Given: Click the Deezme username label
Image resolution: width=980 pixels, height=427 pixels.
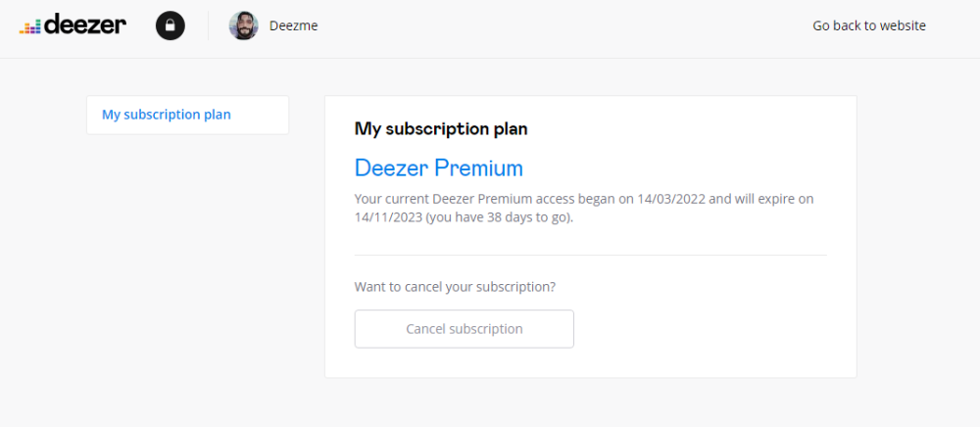Looking at the screenshot, I should pyautogui.click(x=293, y=26).
